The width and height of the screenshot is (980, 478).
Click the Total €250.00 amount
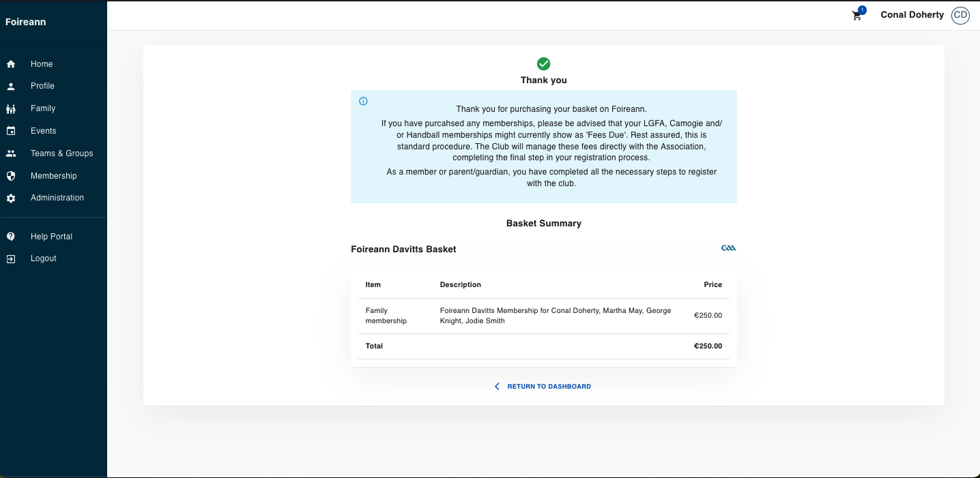point(708,346)
